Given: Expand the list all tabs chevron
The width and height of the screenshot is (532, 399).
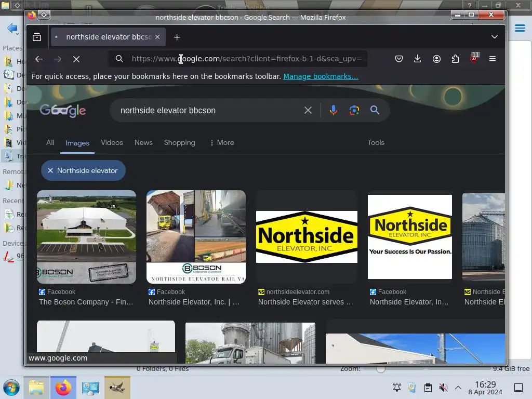Looking at the screenshot, I should click(x=495, y=37).
